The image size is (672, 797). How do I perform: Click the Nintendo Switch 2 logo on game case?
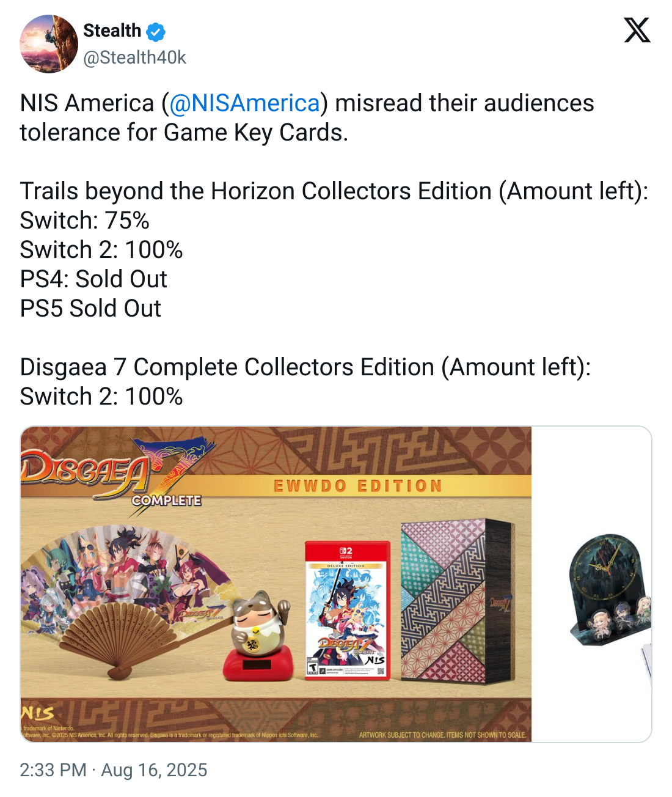tap(346, 553)
